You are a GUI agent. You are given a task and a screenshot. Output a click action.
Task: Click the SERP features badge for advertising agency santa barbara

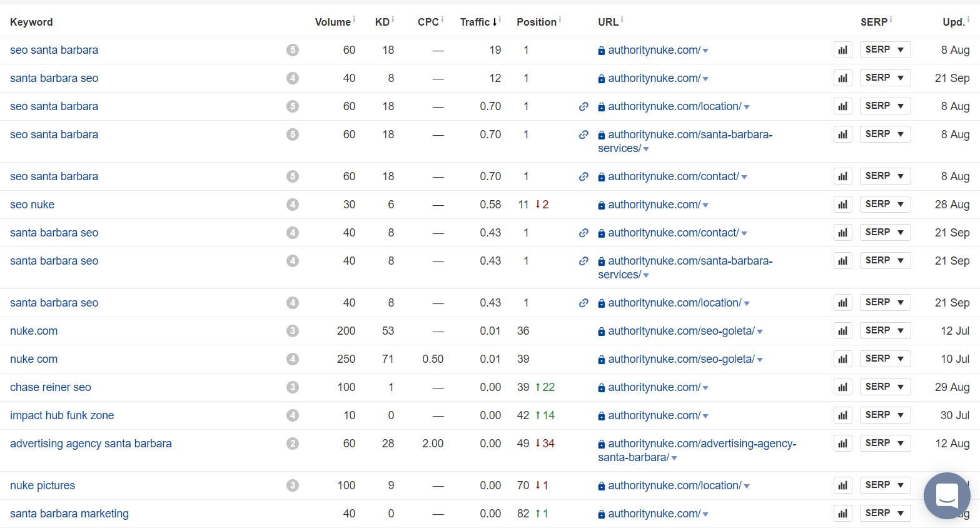pos(293,444)
